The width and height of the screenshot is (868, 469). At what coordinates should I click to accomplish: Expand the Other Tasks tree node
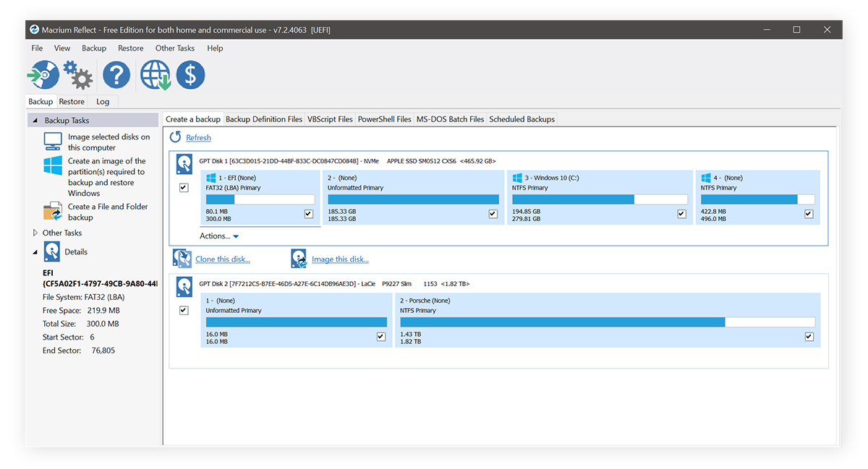click(35, 233)
